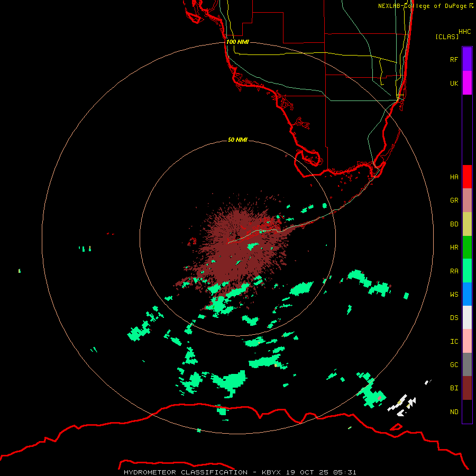Click the RF legend label
Viewport: 476px width, 476px height.
[x=454, y=59]
